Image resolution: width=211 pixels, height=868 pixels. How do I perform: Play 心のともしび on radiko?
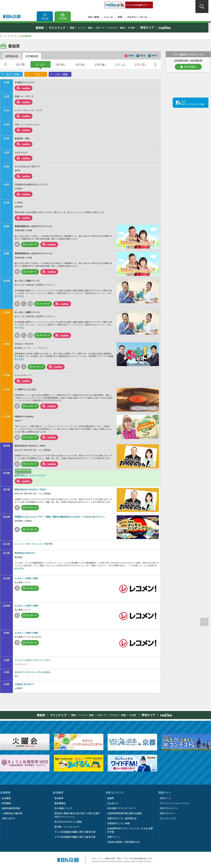pyautogui.click(x=23, y=158)
